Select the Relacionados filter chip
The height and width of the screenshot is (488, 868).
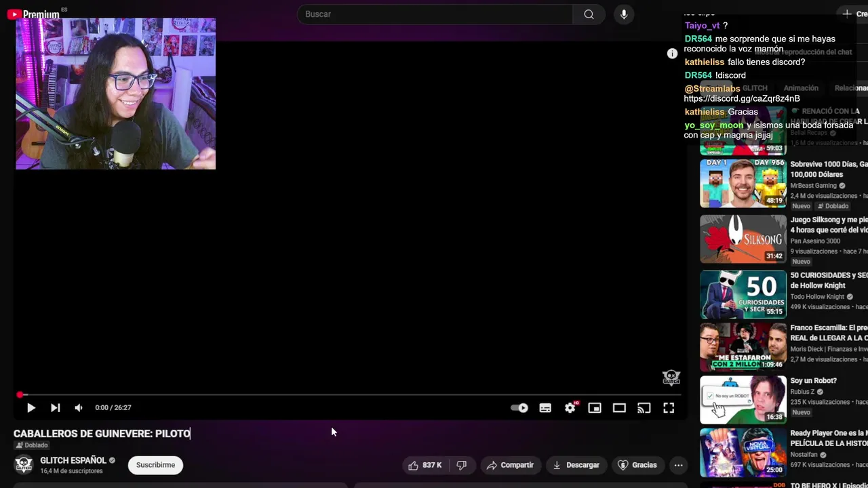pyautogui.click(x=851, y=88)
